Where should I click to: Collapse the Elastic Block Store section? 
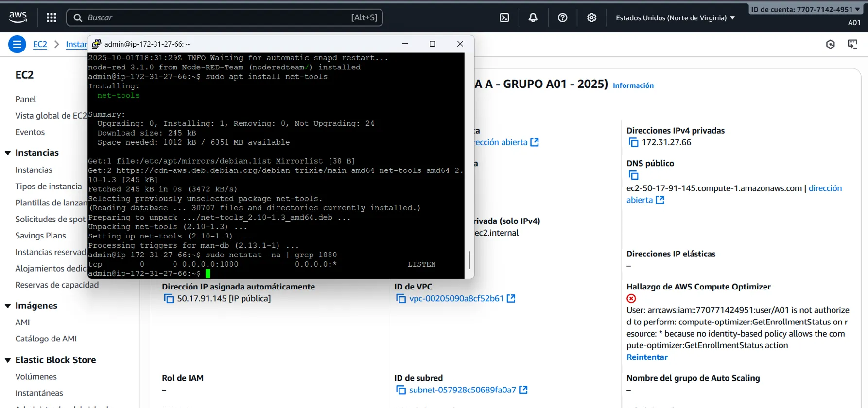(8, 360)
